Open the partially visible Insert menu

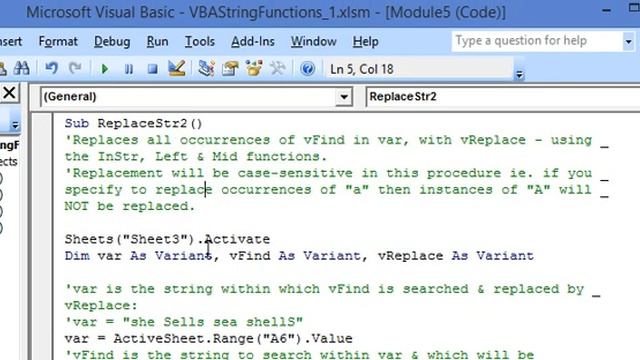click(x=11, y=41)
